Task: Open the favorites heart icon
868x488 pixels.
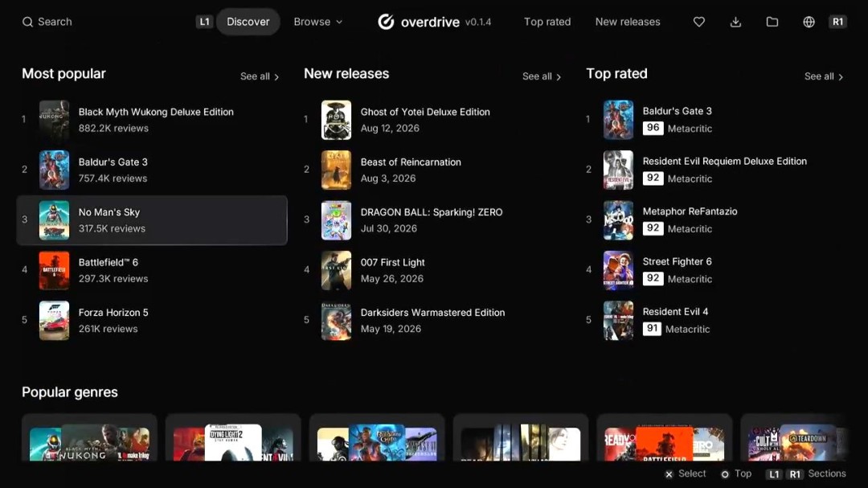Action: pyautogui.click(x=699, y=23)
